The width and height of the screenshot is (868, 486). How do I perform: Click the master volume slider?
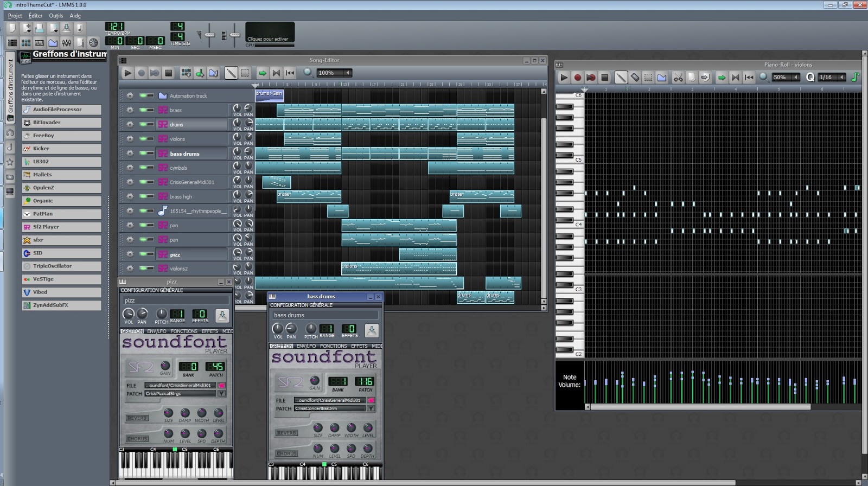pyautogui.click(x=209, y=35)
